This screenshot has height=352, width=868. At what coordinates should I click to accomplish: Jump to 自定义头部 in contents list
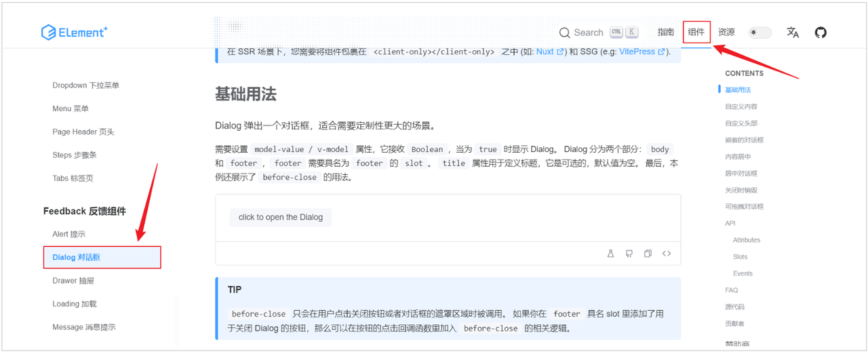coord(741,123)
